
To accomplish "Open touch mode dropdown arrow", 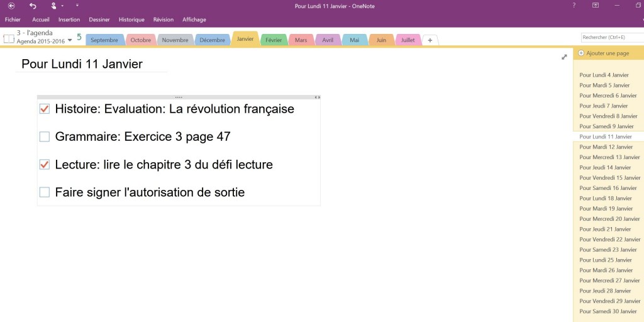I will [x=63, y=6].
